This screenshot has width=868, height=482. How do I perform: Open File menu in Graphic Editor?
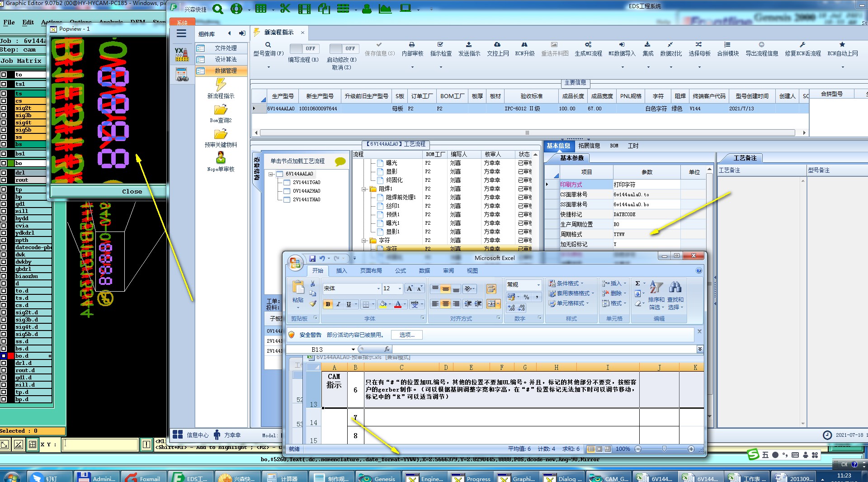point(9,22)
